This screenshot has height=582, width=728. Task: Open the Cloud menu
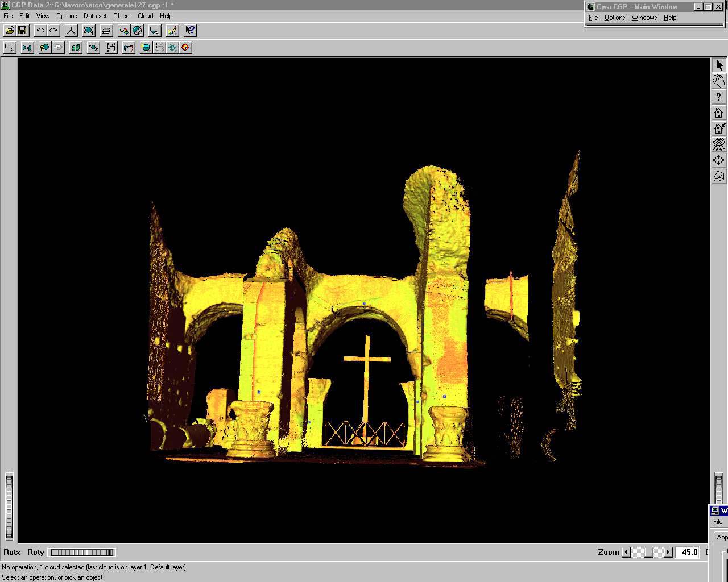145,16
